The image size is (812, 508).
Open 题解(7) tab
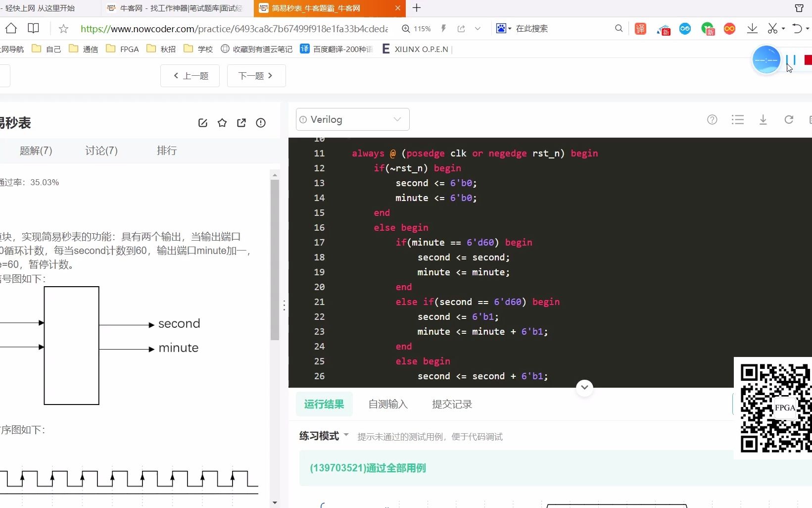(36, 151)
